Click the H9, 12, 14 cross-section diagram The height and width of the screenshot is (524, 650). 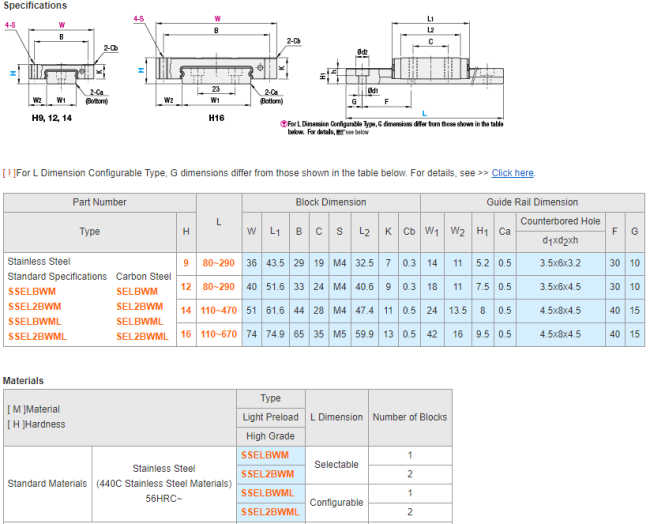click(62, 66)
